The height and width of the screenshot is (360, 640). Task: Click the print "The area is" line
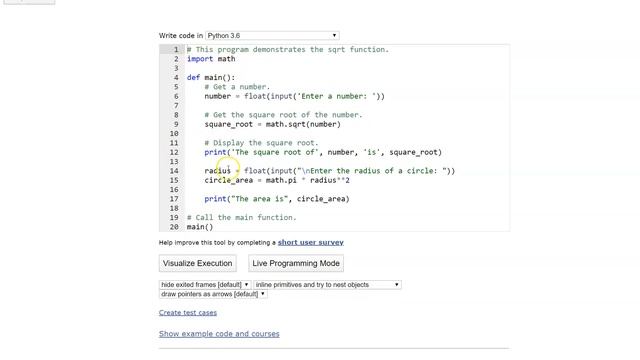[x=277, y=199]
